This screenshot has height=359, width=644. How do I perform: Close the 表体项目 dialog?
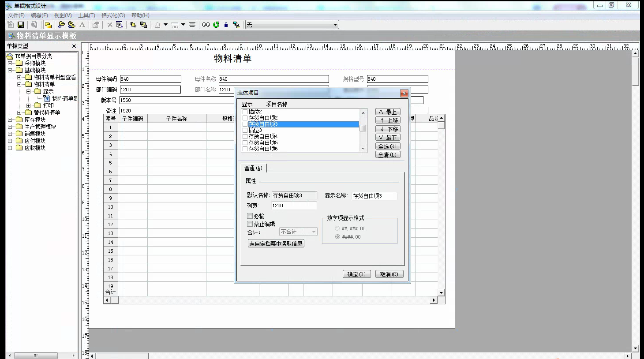coord(404,93)
